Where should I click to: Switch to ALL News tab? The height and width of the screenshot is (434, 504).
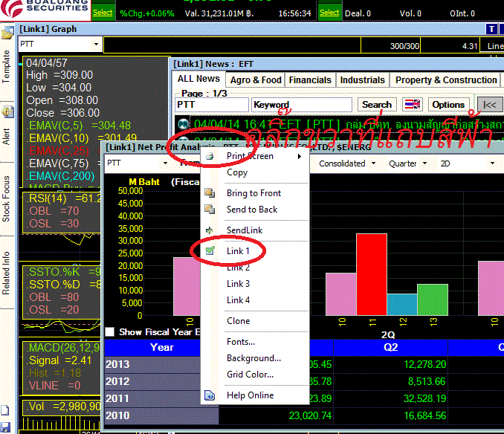pyautogui.click(x=198, y=79)
